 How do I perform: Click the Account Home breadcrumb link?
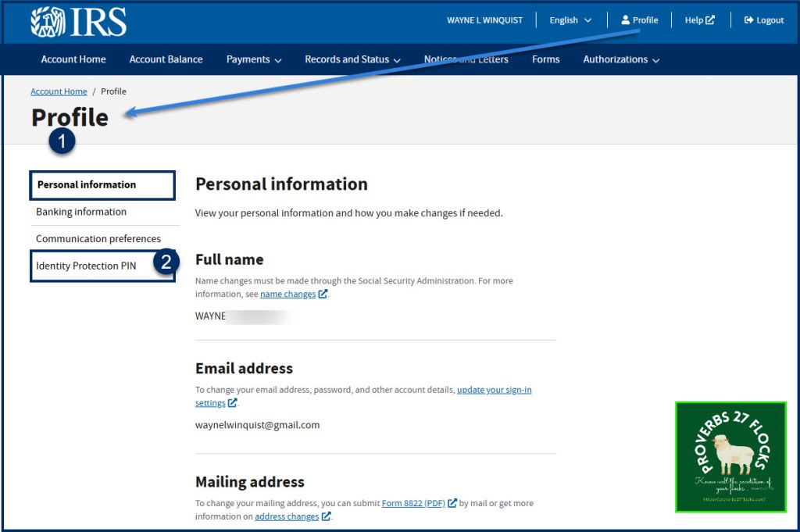(x=59, y=91)
